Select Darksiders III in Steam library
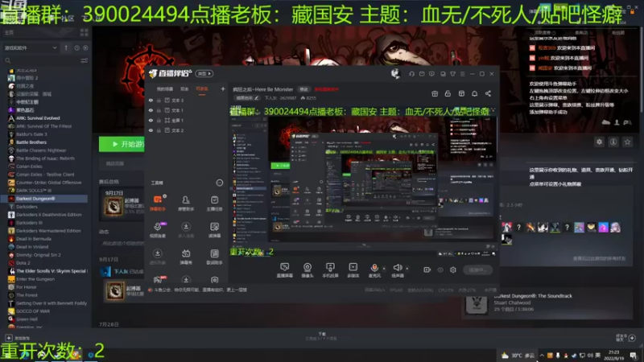Screen dimensions: 644x362 [x=29, y=223]
